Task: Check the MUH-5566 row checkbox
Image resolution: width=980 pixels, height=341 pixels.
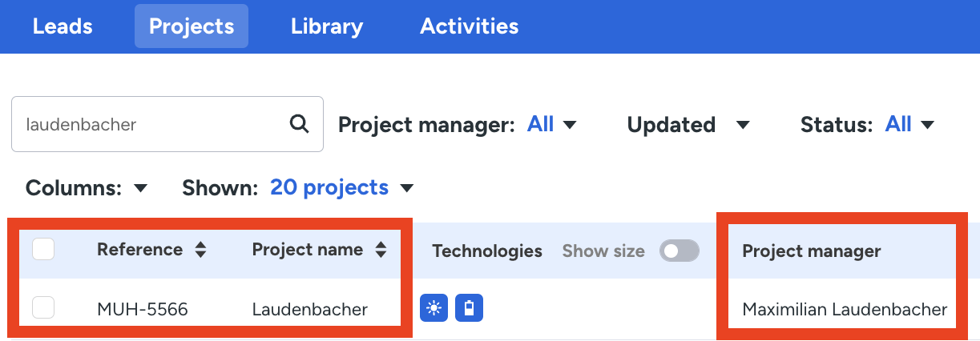Action: [x=43, y=308]
